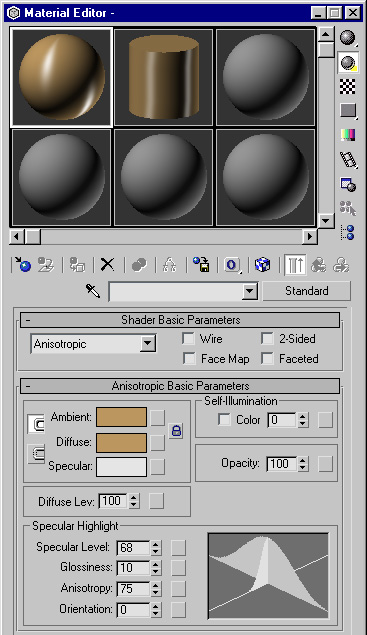
Task: Click the Diffuse map button
Action: click(158, 443)
